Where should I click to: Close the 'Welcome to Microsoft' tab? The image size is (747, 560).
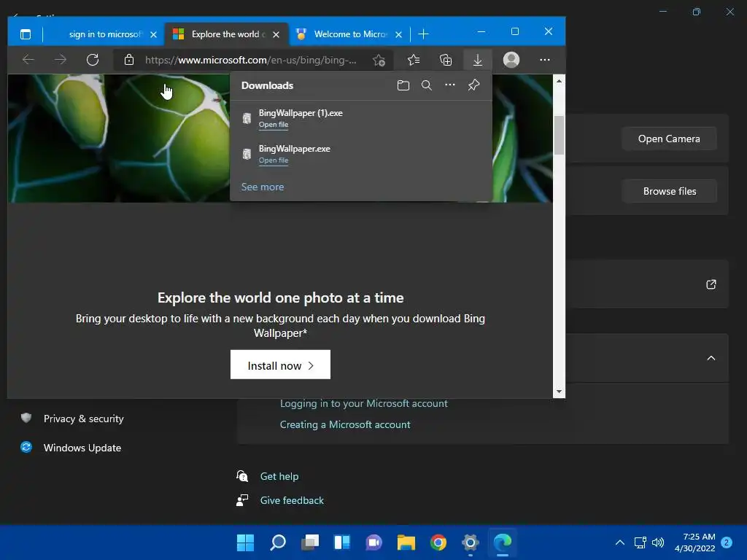tap(399, 34)
